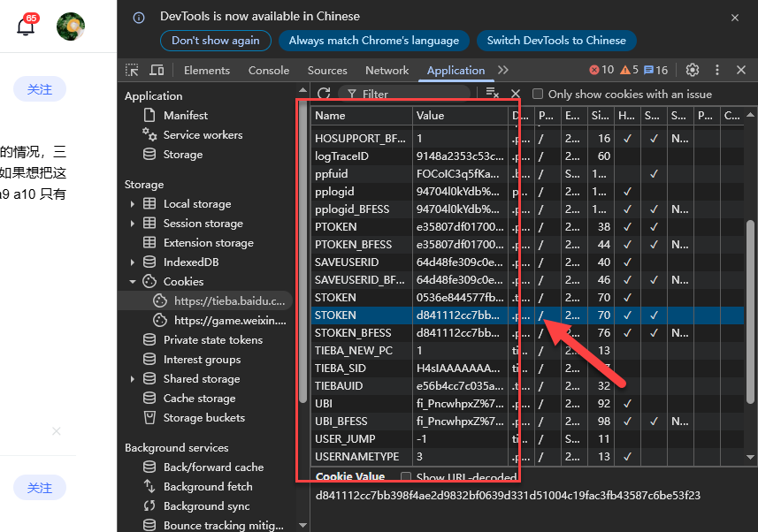Image resolution: width=758 pixels, height=532 pixels.
Task: Switch to the Network tab
Action: point(387,71)
